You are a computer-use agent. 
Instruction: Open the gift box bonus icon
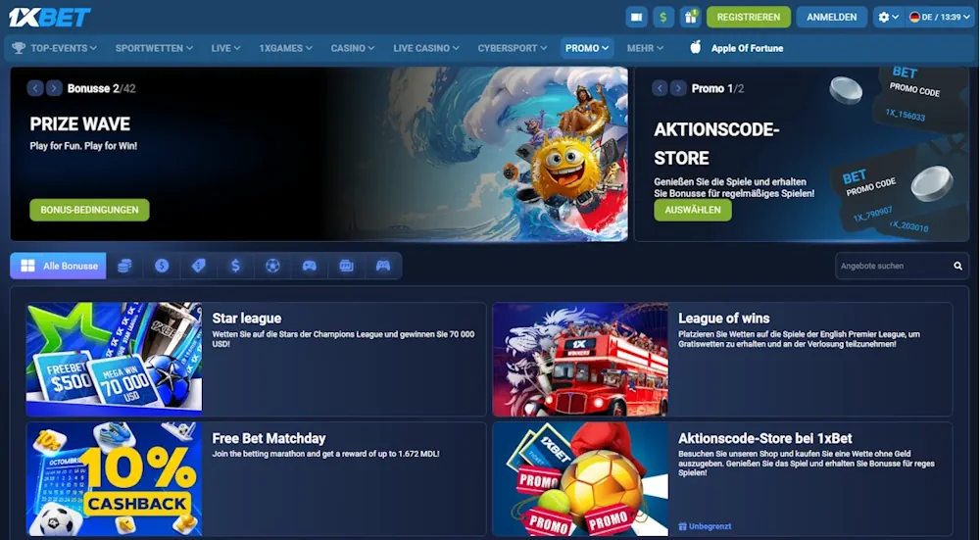click(x=691, y=17)
